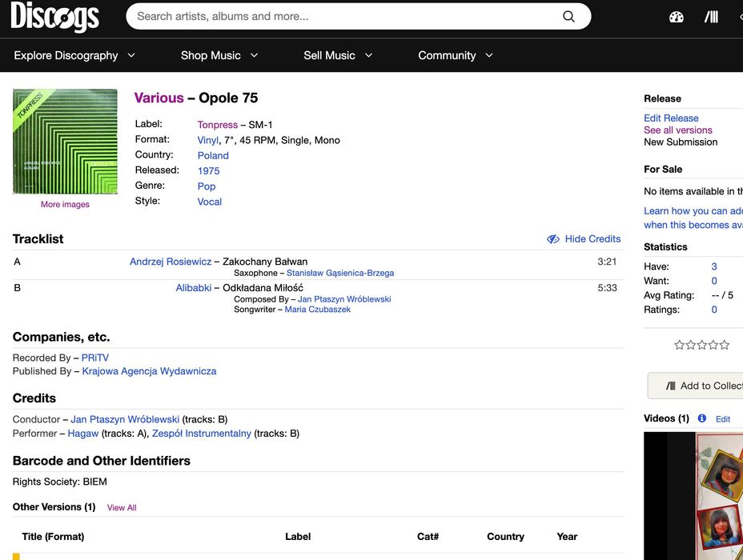Click Edit Release link
Screen dimensions: 743x560
click(671, 118)
